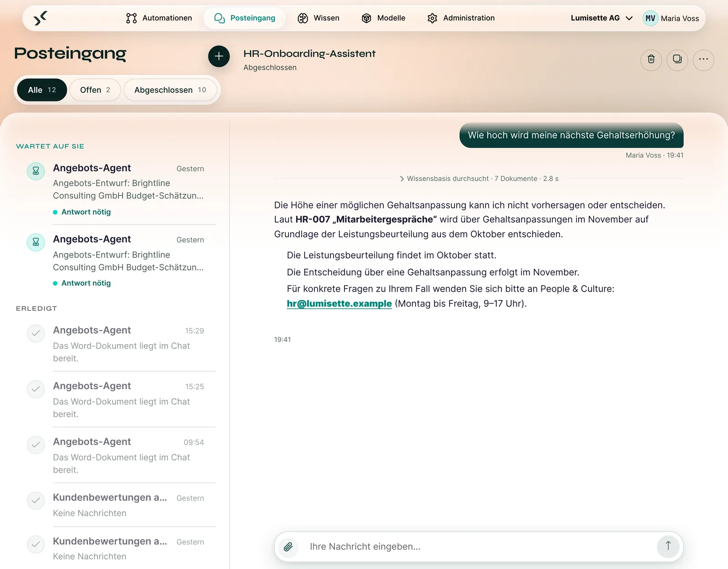Click the delete conversation trash icon
The height and width of the screenshot is (569, 728).
(x=651, y=60)
